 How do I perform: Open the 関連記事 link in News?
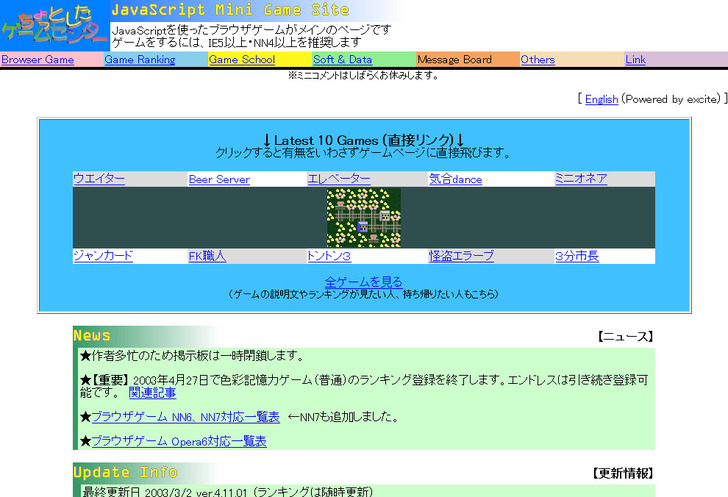[x=152, y=393]
